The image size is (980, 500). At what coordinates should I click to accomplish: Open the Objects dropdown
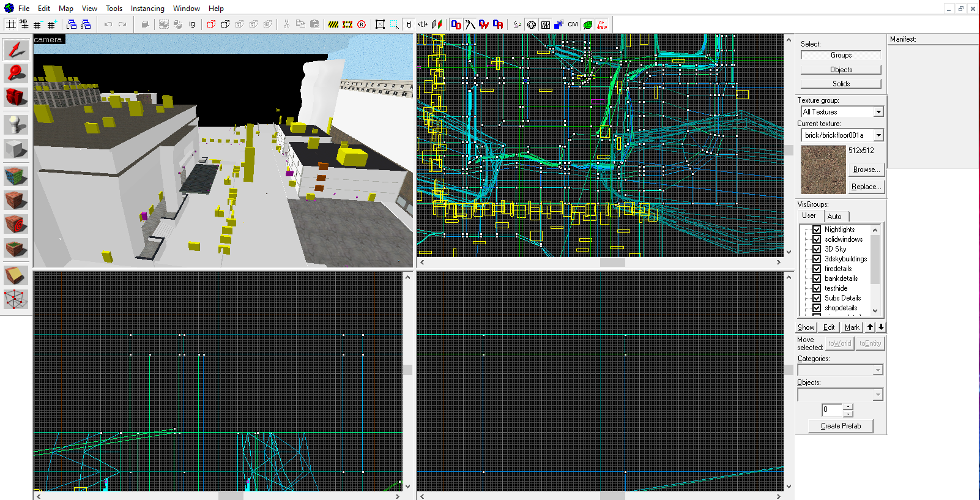coord(878,395)
